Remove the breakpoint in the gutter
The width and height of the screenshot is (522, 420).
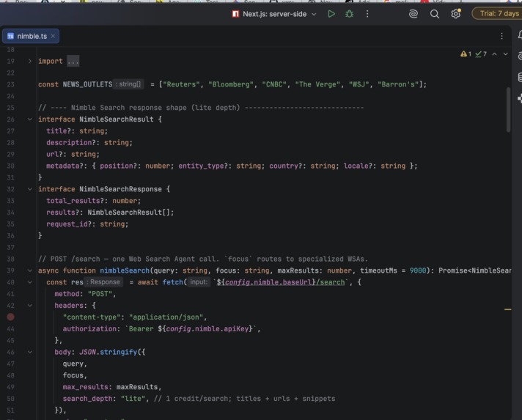pyautogui.click(x=11, y=317)
